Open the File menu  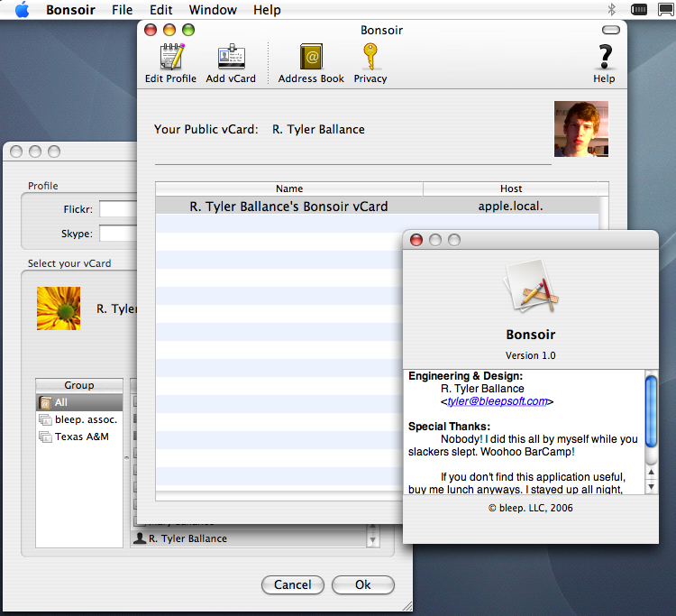tap(122, 10)
